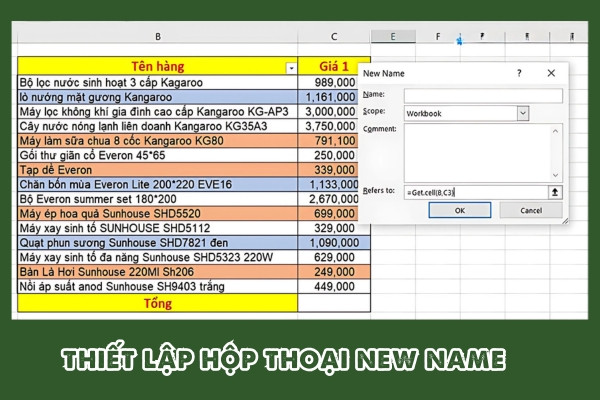Select price cell 989,000
600x400 pixels.
point(328,82)
